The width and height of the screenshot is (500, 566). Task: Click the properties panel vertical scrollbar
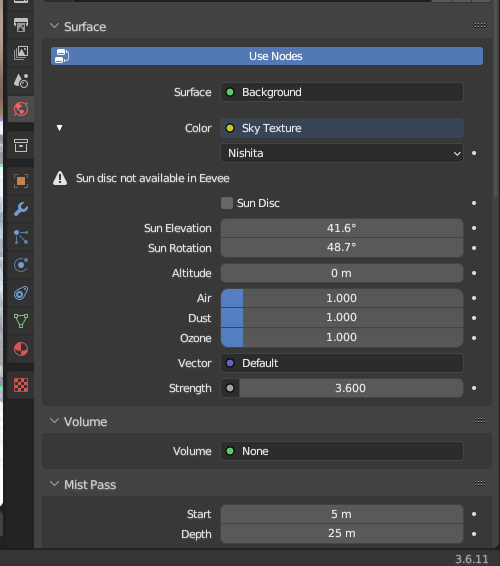click(x=496, y=99)
